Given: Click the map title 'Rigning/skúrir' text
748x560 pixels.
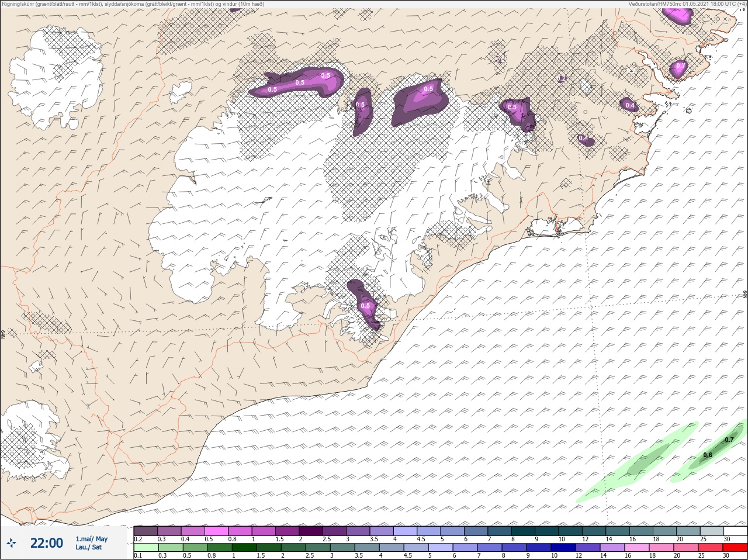Looking at the screenshot, I should coord(18,4).
